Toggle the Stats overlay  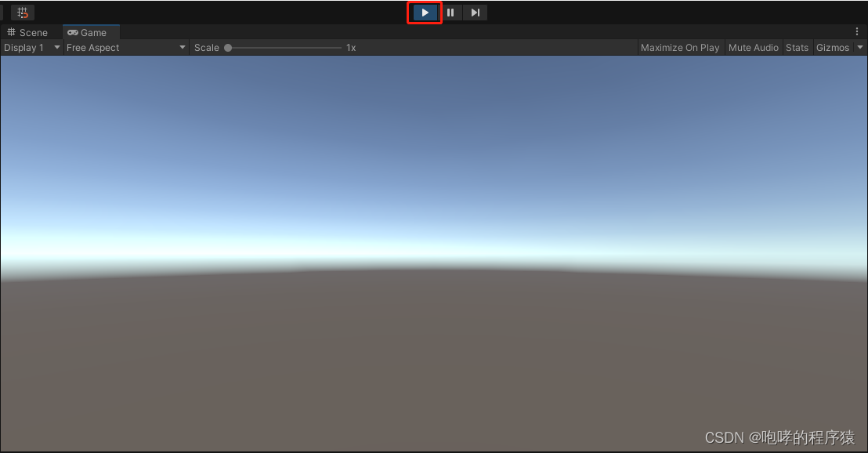pos(797,48)
